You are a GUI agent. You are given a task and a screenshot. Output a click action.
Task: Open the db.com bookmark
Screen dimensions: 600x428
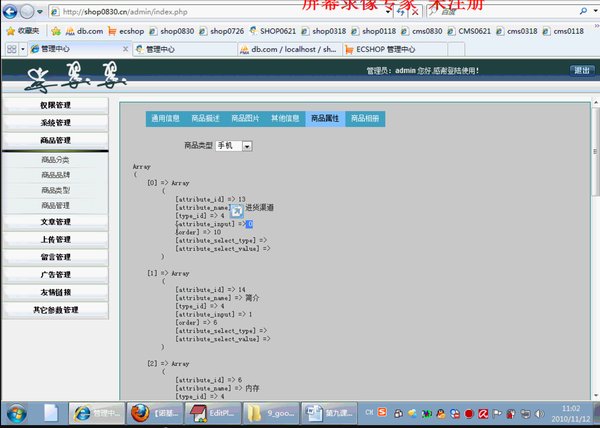(x=84, y=31)
